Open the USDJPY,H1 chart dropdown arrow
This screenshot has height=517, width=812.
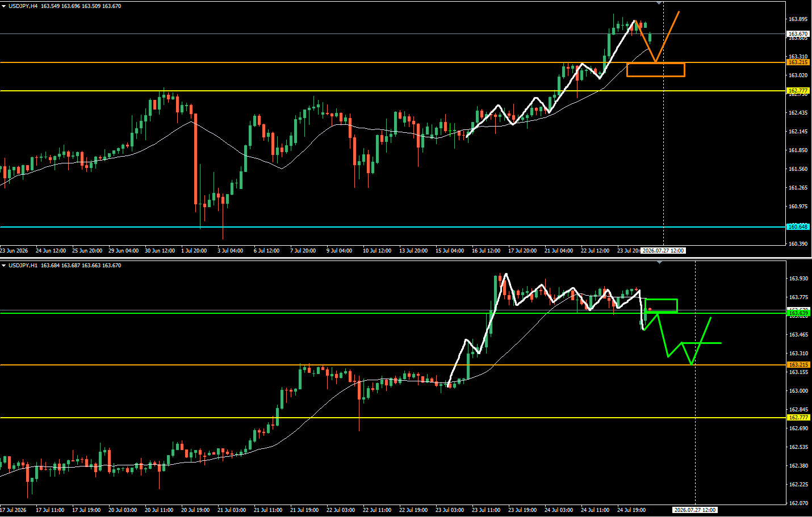click(4, 265)
